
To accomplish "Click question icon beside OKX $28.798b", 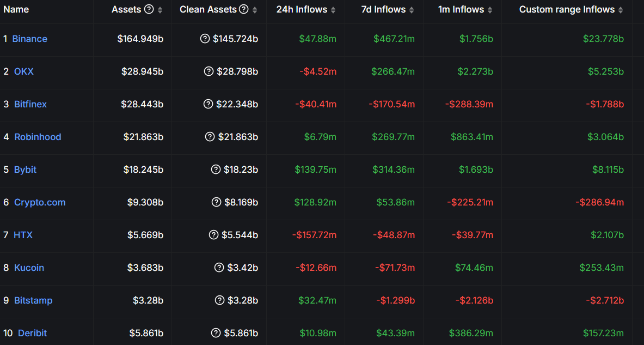I will 208,71.
